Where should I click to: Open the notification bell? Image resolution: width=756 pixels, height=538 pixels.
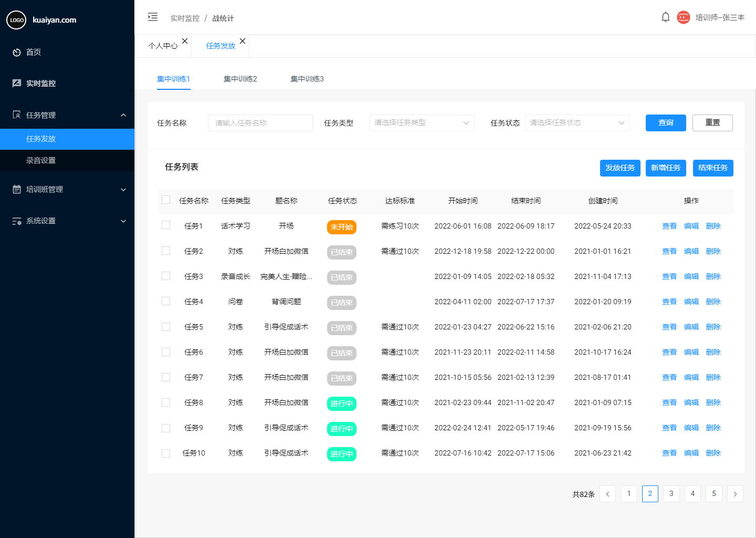666,17
